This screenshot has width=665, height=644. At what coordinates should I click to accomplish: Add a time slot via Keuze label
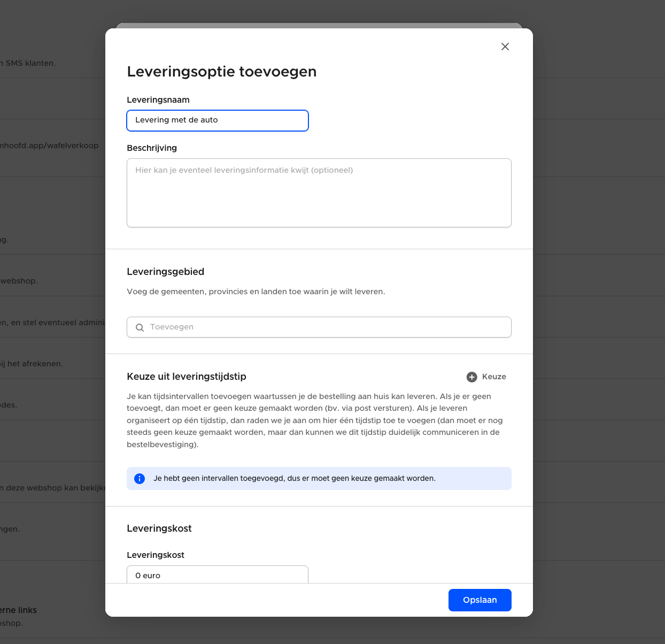[x=494, y=377]
